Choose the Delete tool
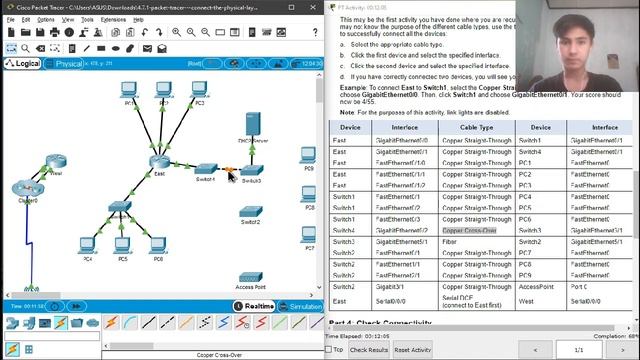The image size is (640, 360). click(40, 49)
